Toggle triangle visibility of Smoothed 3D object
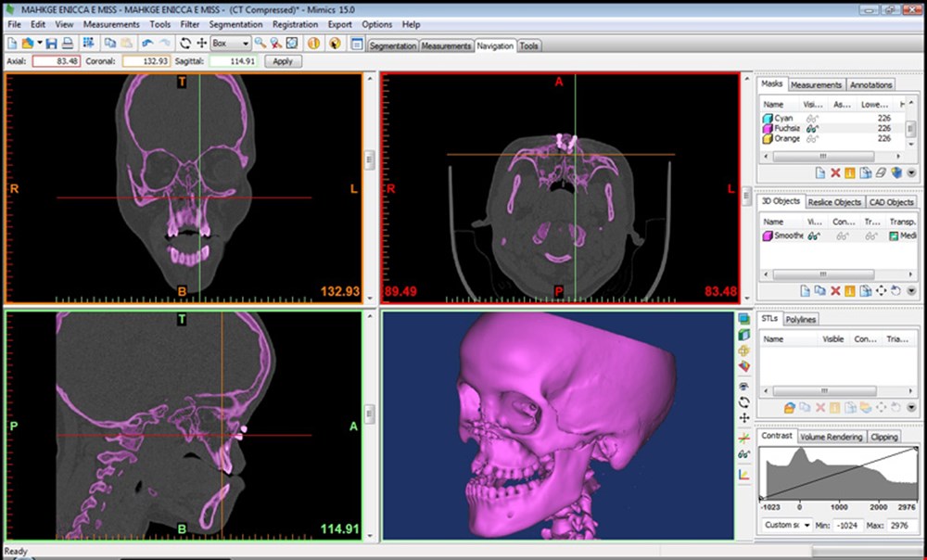 870,235
